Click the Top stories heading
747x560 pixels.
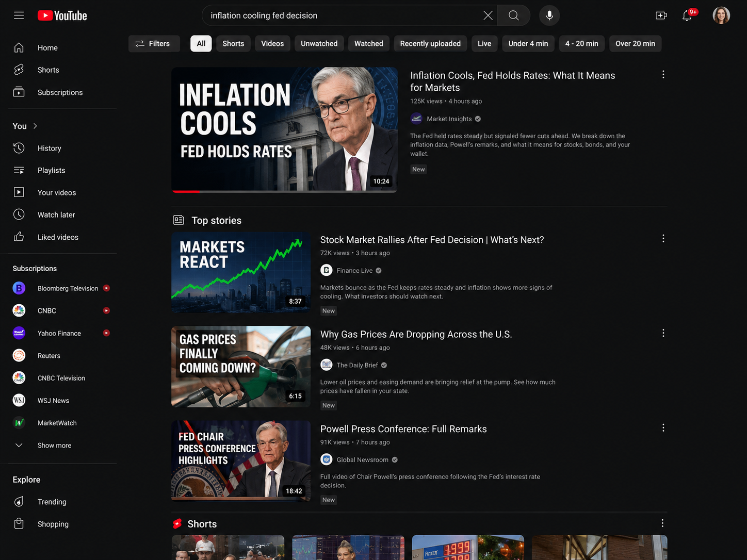(216, 220)
